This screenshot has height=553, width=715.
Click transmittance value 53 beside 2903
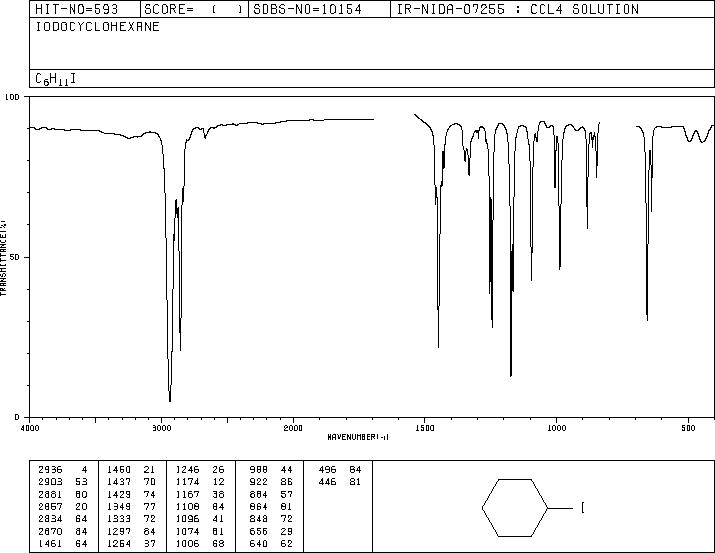(x=82, y=482)
